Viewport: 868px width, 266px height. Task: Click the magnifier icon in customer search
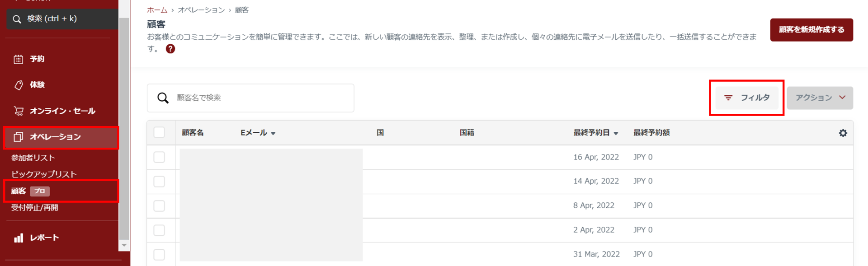click(163, 98)
